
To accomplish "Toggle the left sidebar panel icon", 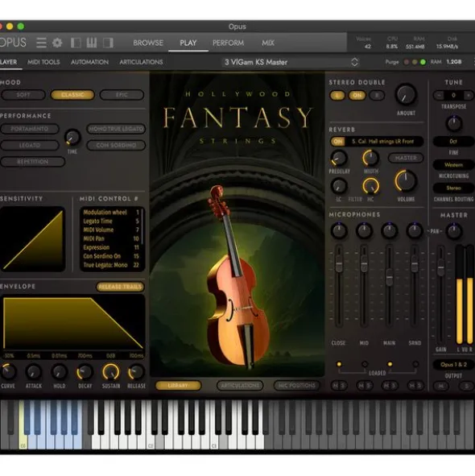I will [x=76, y=43].
